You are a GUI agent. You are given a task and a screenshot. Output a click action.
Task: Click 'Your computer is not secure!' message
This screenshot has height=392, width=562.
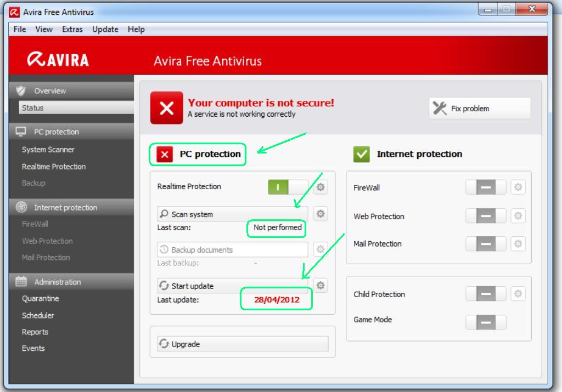(261, 103)
